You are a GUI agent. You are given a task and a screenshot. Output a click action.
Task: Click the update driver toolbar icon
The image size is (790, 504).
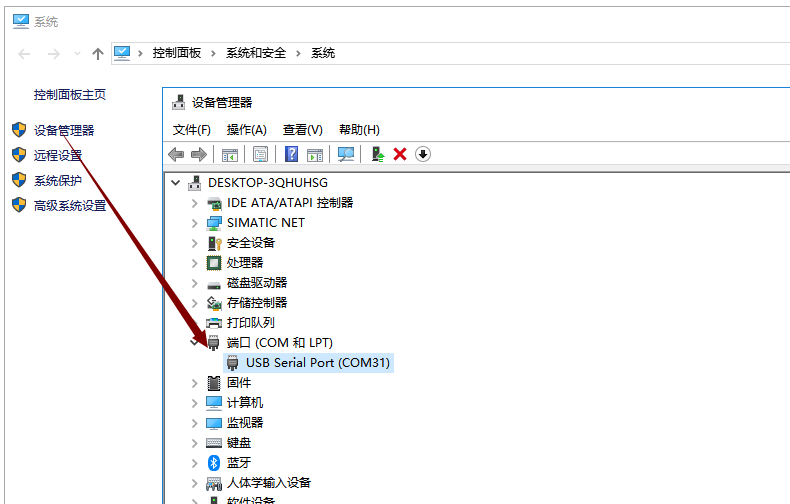(378, 154)
